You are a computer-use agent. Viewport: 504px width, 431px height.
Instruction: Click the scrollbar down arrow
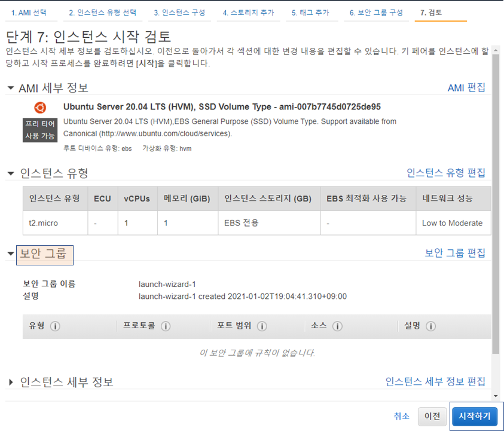(x=496, y=396)
